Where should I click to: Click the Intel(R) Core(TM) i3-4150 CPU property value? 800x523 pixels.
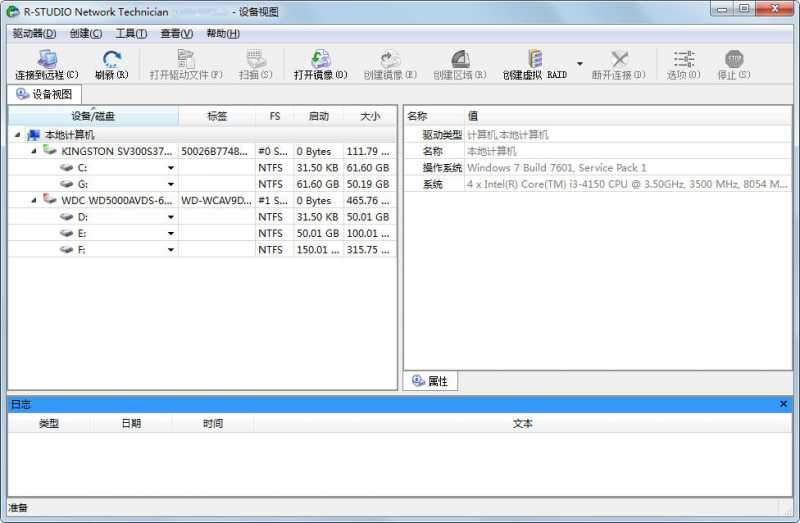[627, 184]
